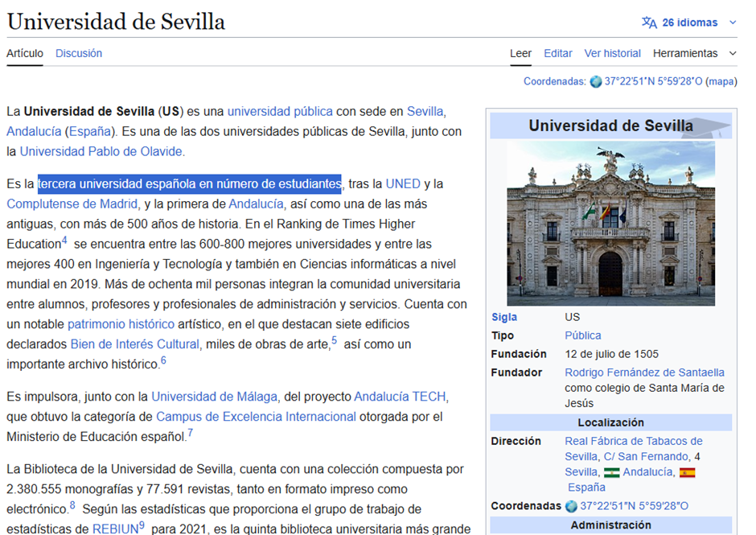The height and width of the screenshot is (535, 756).
Task: Open the 26 idiomas link text
Action: 689,23
